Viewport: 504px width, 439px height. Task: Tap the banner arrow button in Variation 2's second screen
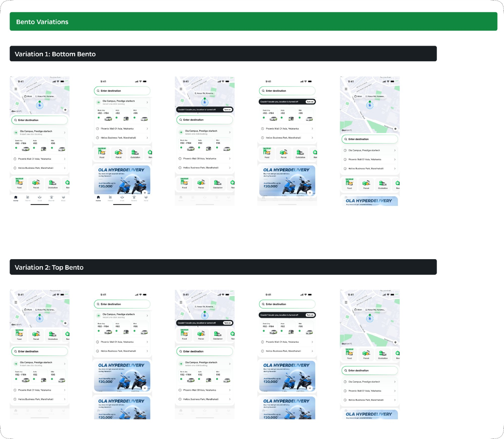pos(145,388)
